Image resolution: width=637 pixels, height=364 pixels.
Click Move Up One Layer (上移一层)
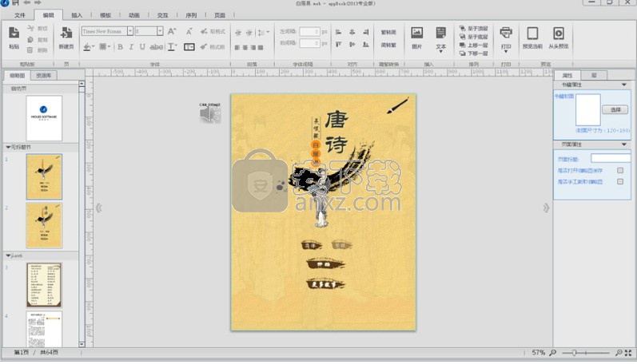coord(474,45)
